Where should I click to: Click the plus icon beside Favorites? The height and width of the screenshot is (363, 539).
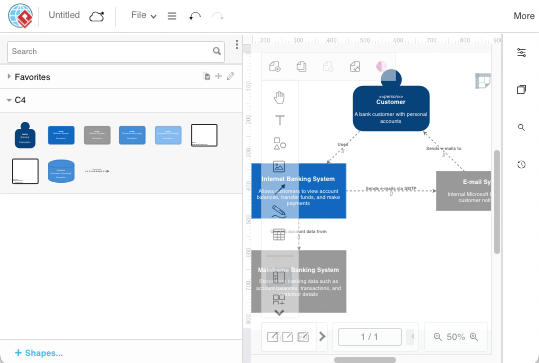218,76
